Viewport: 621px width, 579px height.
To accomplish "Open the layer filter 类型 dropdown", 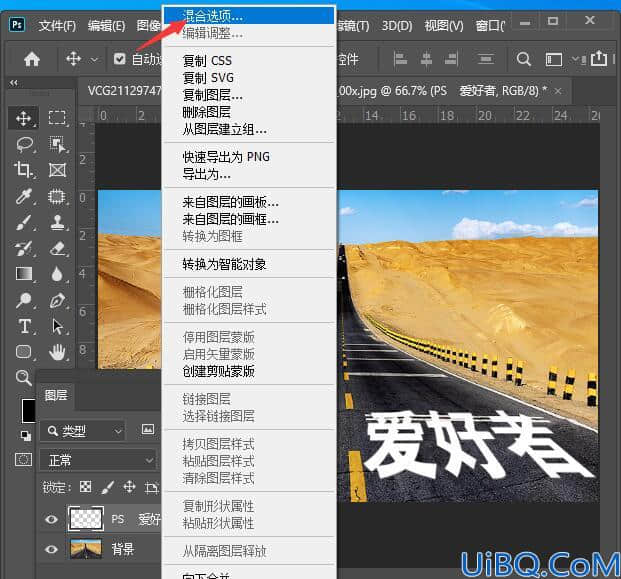I will (x=82, y=431).
